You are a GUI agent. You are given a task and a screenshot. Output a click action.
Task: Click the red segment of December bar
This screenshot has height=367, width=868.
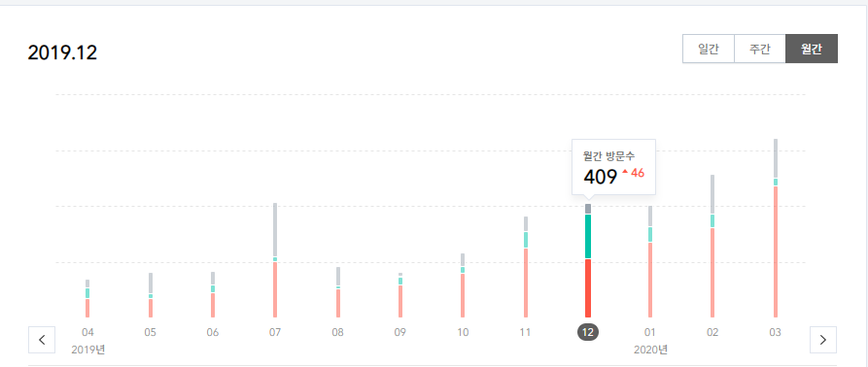588,288
